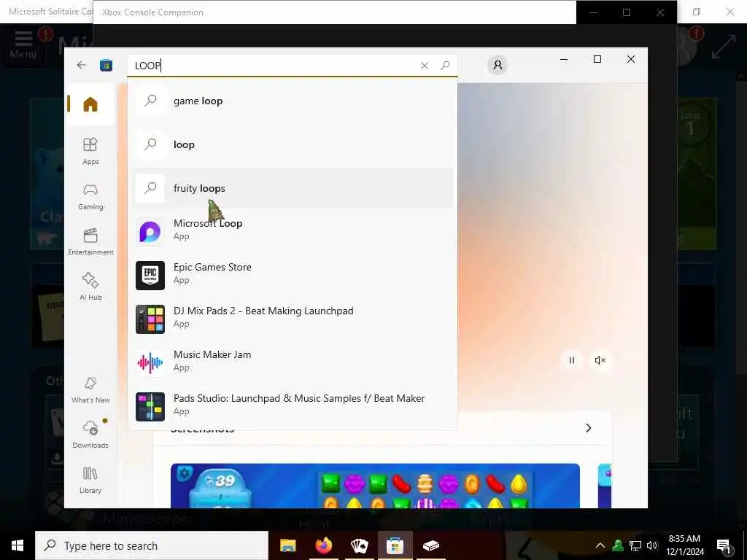The image size is (747, 560).
Task: Click the search magnifier button
Action: [445, 65]
